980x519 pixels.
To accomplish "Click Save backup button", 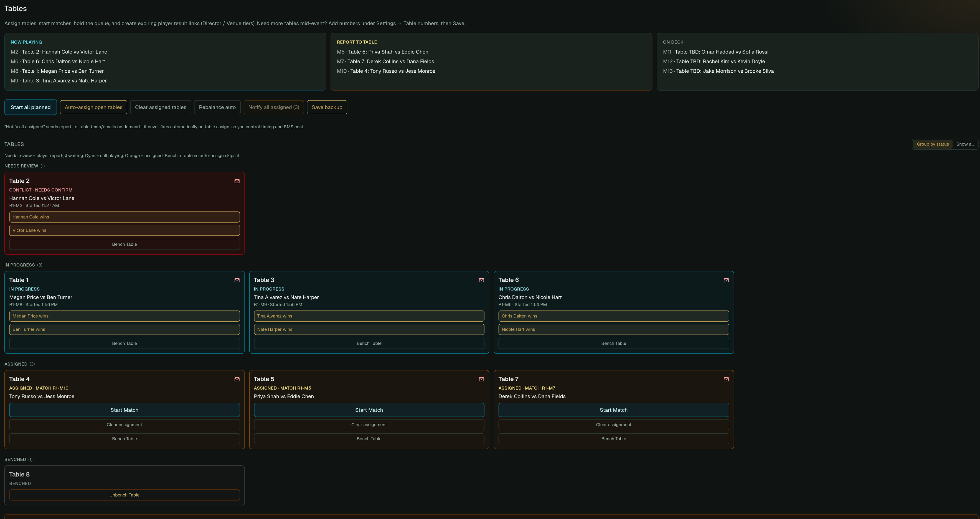I will tap(327, 107).
